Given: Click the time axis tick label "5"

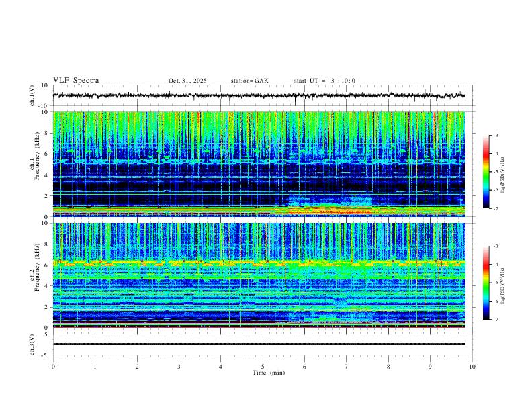Looking at the screenshot, I should pyautogui.click(x=263, y=367).
